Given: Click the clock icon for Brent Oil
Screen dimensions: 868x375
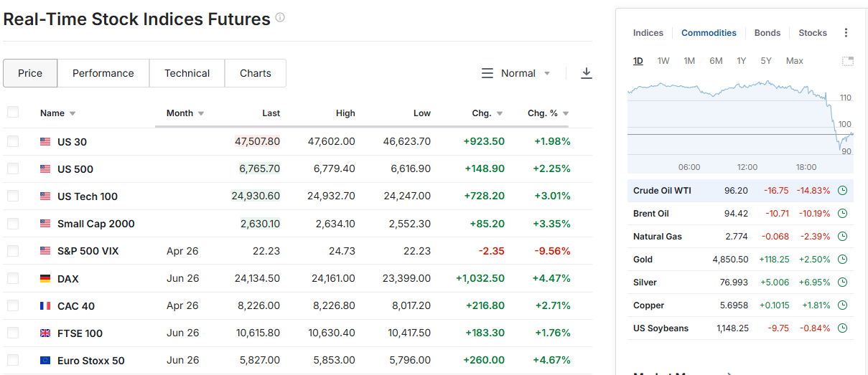Looking at the screenshot, I should (843, 214).
